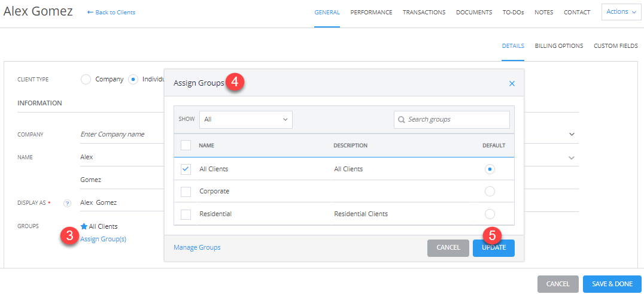
Task: Select the Individual client type radio
Action: coord(133,79)
